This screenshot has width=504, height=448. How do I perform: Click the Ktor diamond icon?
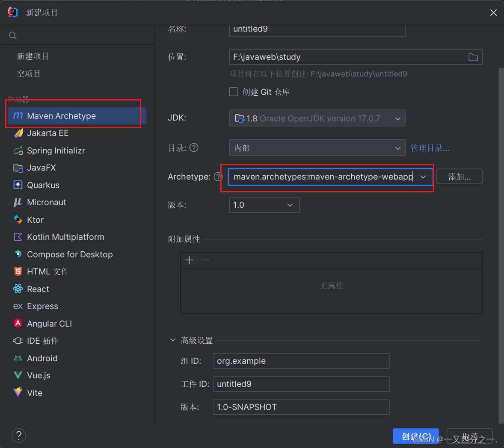(18, 220)
